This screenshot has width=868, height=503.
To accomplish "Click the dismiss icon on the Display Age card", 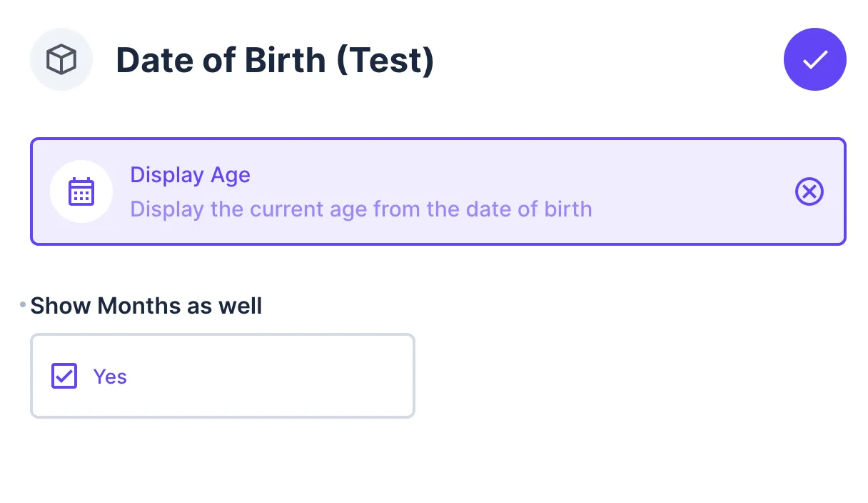I will 809,191.
